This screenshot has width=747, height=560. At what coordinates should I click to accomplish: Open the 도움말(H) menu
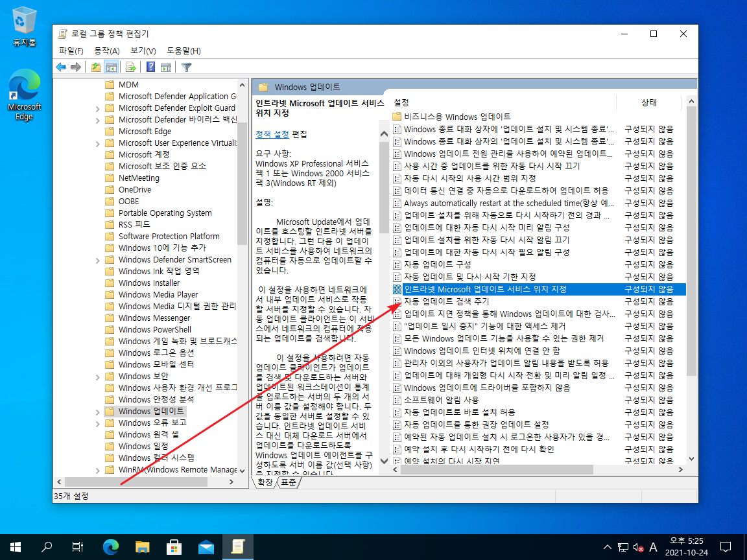(x=184, y=51)
